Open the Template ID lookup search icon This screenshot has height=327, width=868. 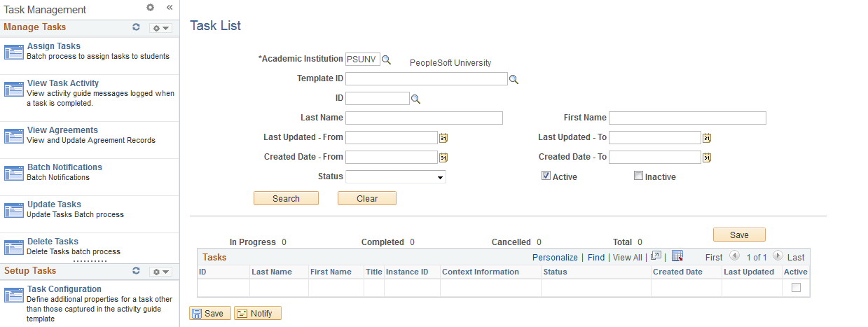pyautogui.click(x=514, y=80)
